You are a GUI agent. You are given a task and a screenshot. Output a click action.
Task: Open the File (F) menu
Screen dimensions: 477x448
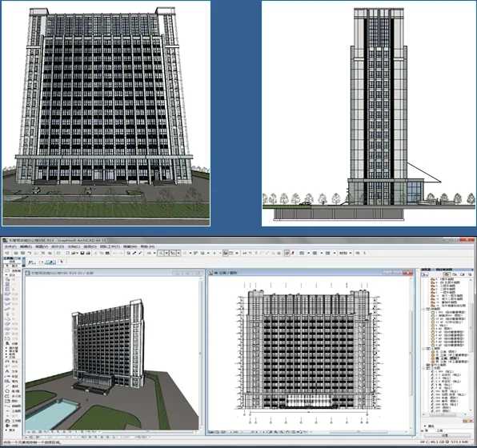coord(10,246)
